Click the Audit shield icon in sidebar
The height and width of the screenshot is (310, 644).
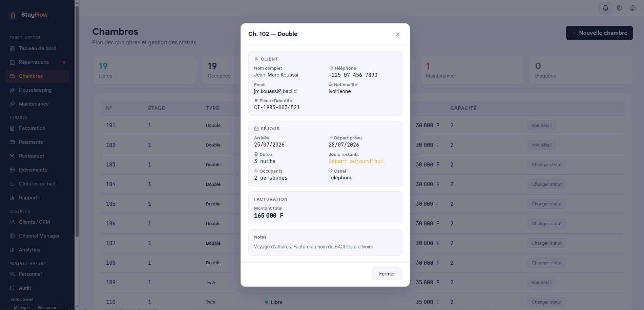point(12,288)
